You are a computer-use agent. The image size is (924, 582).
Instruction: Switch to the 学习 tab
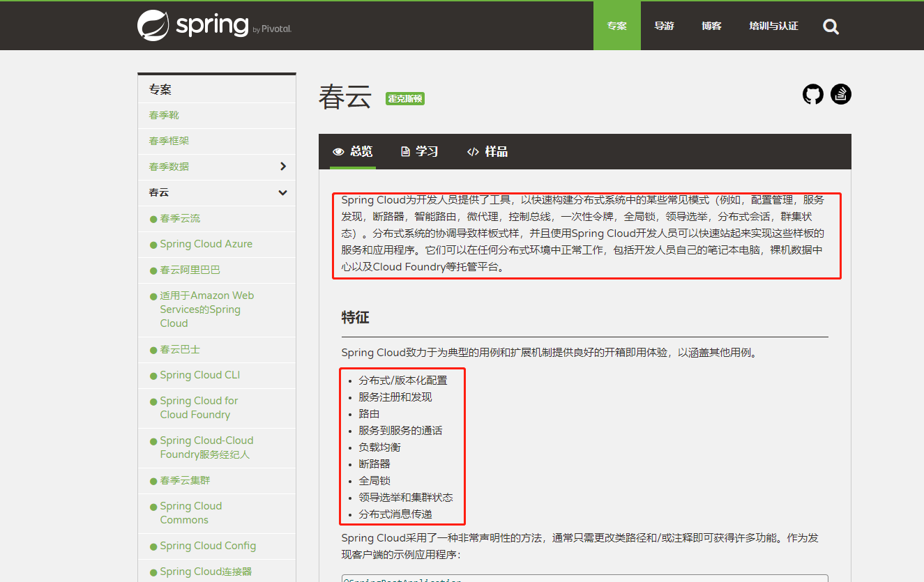tap(420, 151)
